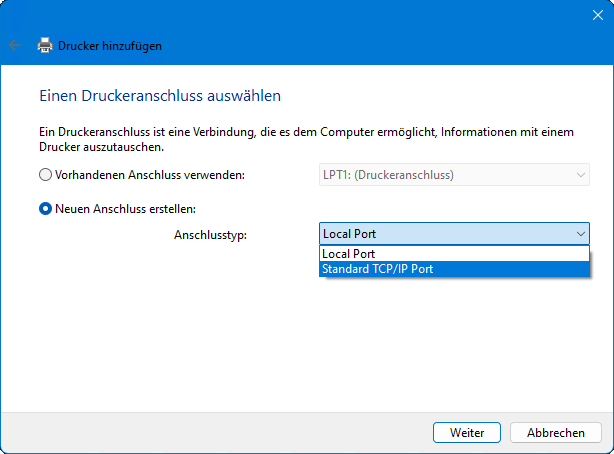This screenshot has height=454, width=614.
Task: Click the Drucker hinzufügen title text
Action: click(x=110, y=45)
